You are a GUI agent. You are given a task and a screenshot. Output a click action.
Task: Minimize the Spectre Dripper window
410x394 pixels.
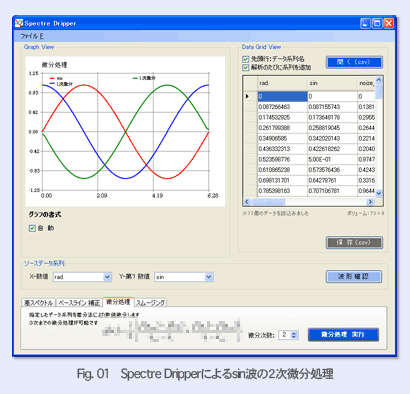[365, 23]
